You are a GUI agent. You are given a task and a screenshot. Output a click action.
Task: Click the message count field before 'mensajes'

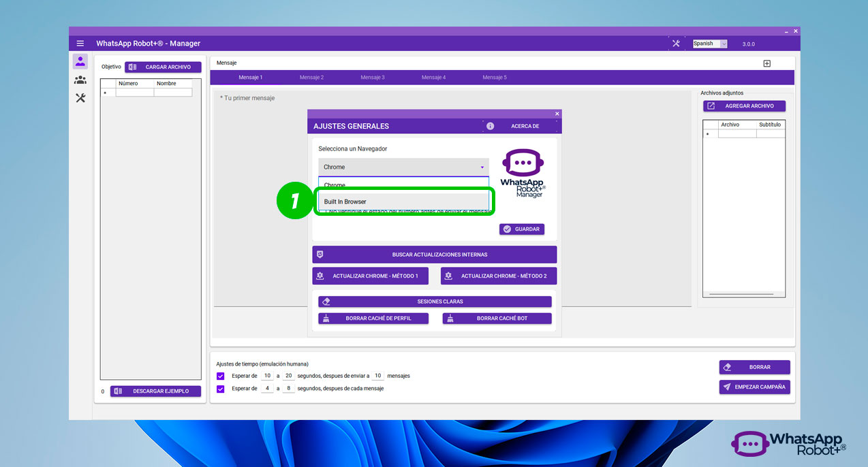[x=378, y=376]
